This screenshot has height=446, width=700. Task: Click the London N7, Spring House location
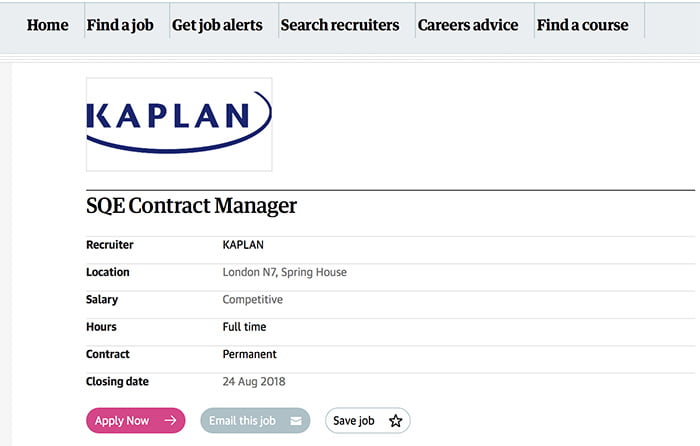(284, 272)
